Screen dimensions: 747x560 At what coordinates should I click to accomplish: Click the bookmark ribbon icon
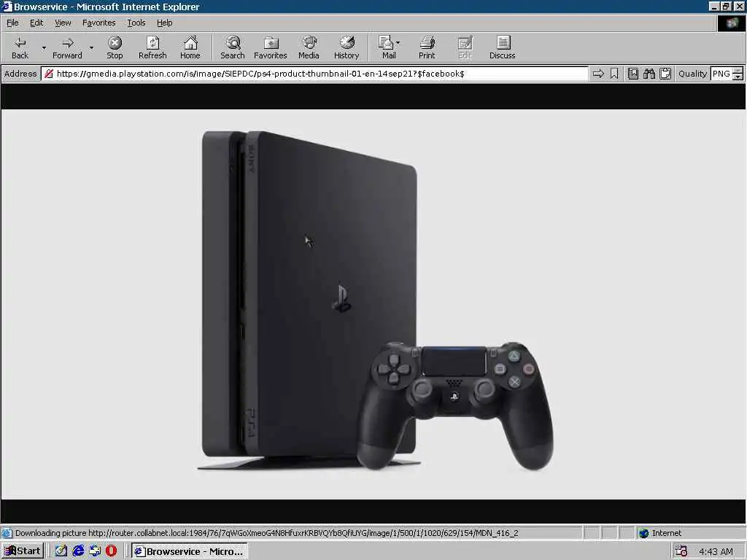coord(614,74)
